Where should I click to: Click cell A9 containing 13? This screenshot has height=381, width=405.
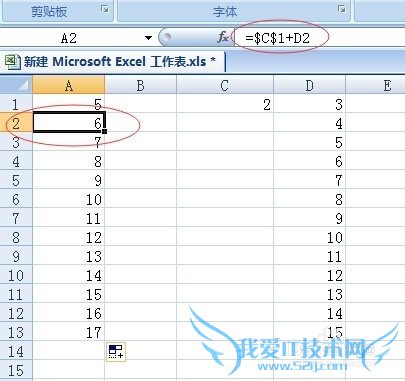point(69,255)
